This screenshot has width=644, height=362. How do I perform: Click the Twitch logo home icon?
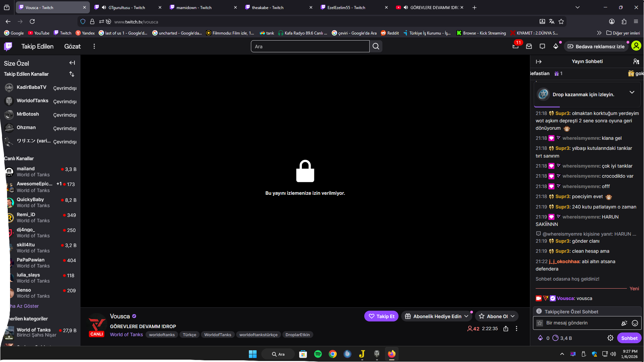[x=8, y=46]
